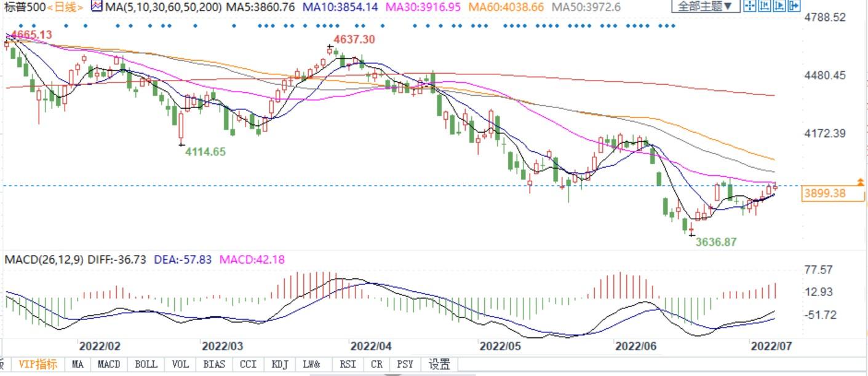This screenshot has width=868, height=376.
Task: Click the MA indicator chart icon
Action: click(96, 7)
